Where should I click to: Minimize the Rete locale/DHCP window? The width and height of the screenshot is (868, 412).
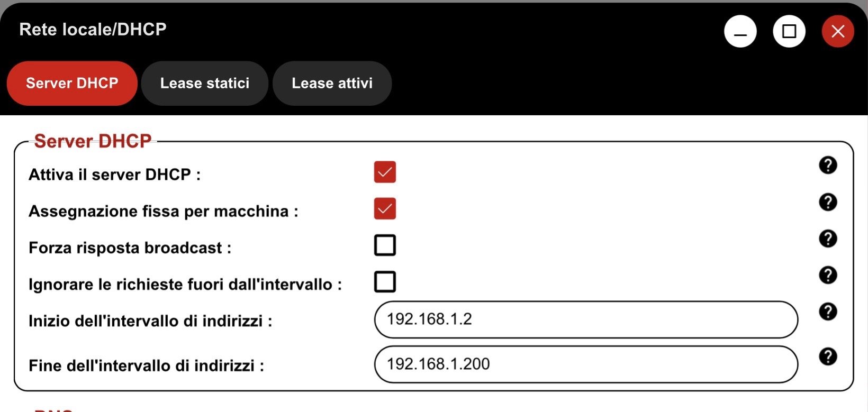(x=740, y=32)
